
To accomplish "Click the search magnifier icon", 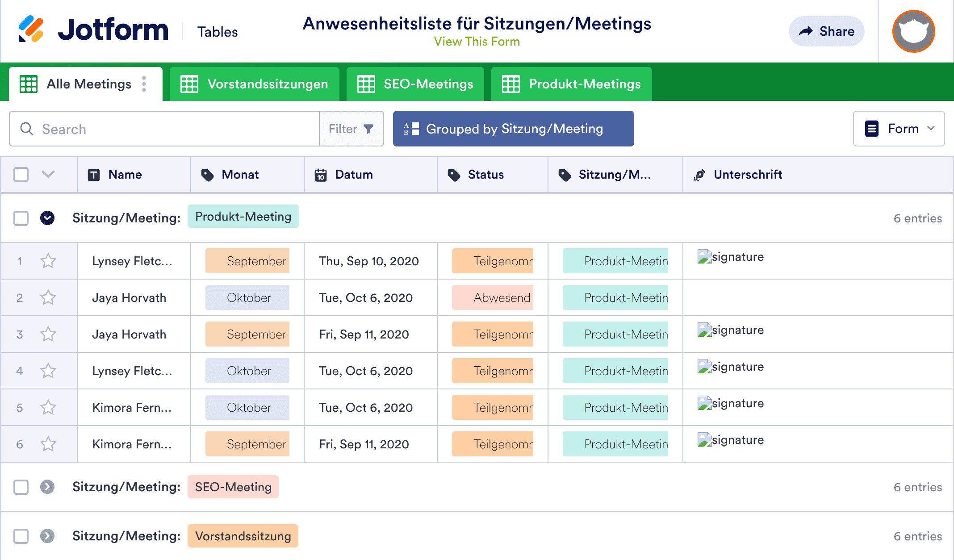I will point(27,129).
